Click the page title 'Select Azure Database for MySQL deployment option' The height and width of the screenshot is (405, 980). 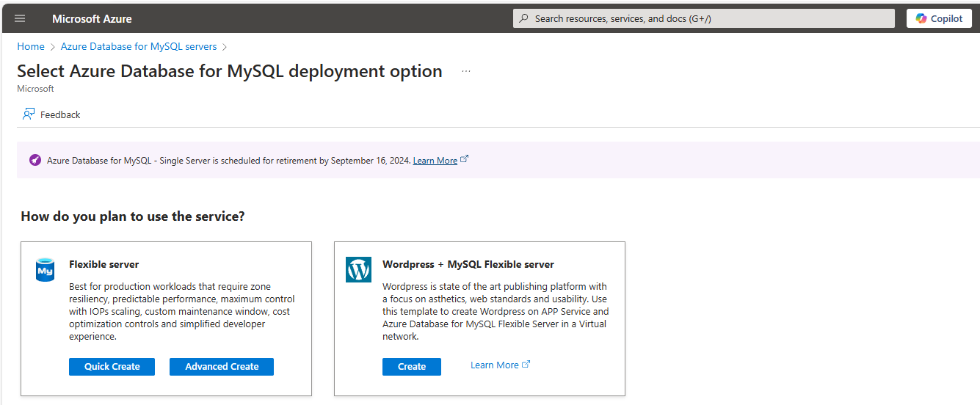coord(230,71)
